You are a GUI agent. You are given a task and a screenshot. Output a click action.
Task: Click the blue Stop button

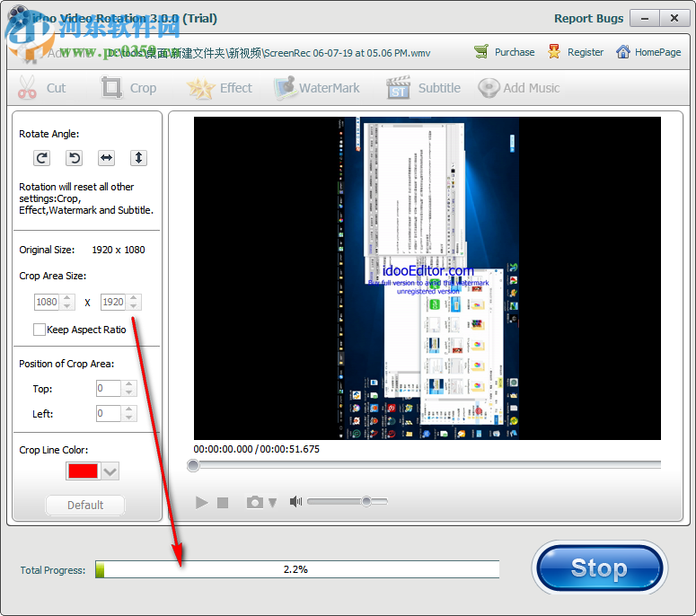(599, 568)
